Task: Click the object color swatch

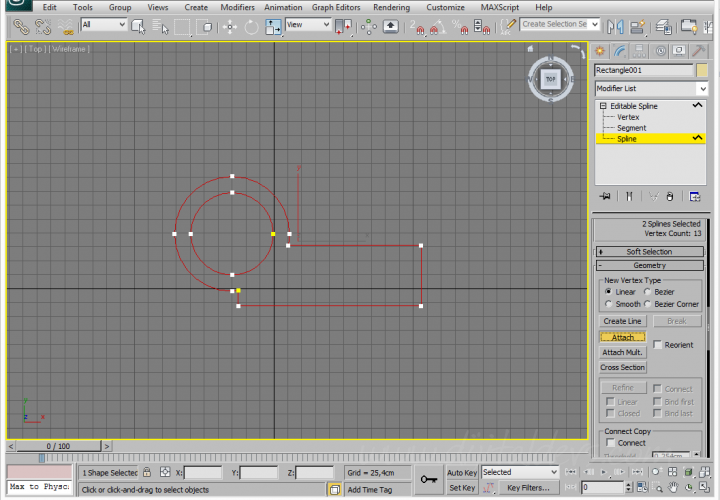Action: coord(702,70)
